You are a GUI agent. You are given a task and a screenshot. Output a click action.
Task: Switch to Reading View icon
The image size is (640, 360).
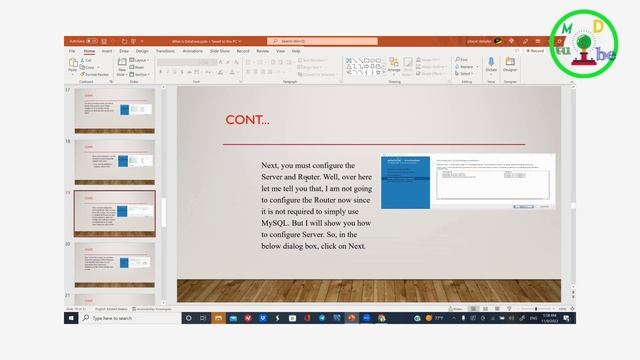tap(497, 309)
